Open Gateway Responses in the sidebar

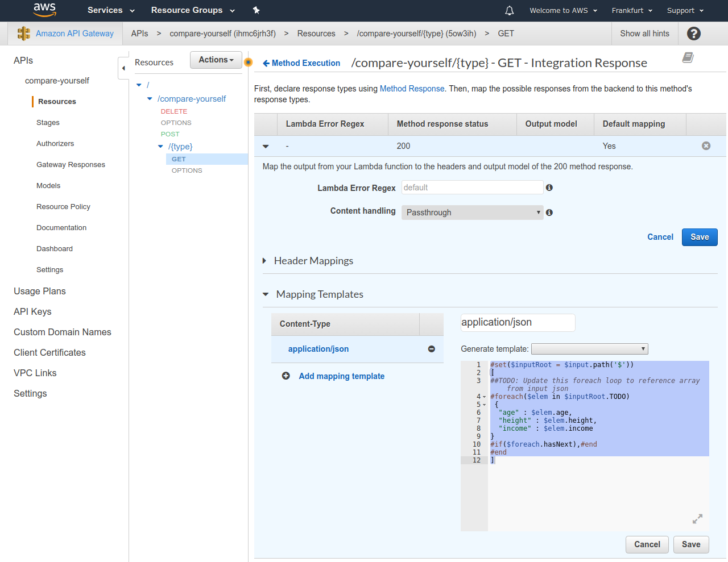[71, 165]
